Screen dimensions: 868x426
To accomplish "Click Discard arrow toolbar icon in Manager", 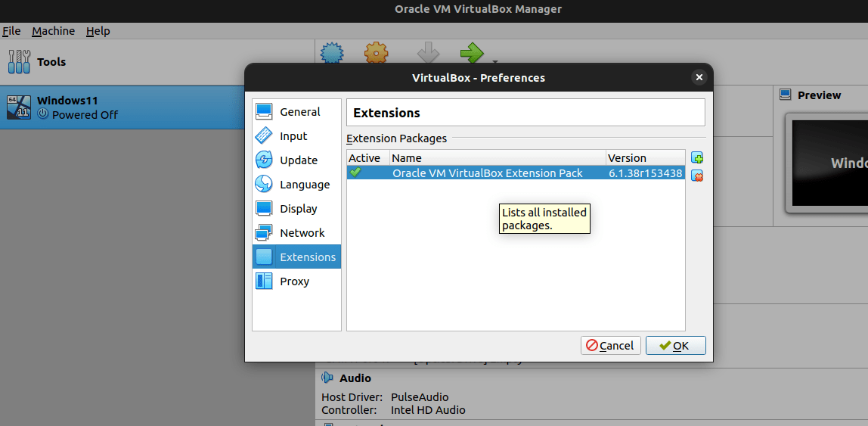I will click(428, 53).
